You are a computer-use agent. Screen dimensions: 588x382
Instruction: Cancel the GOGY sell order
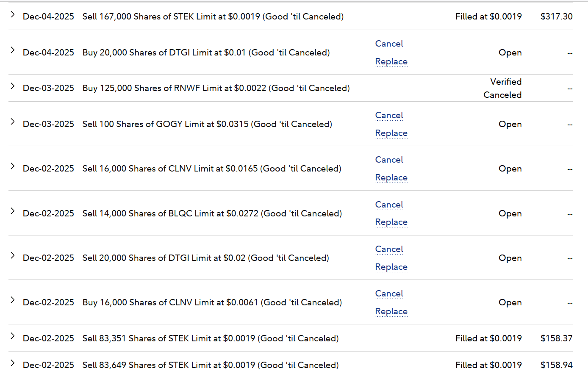389,115
